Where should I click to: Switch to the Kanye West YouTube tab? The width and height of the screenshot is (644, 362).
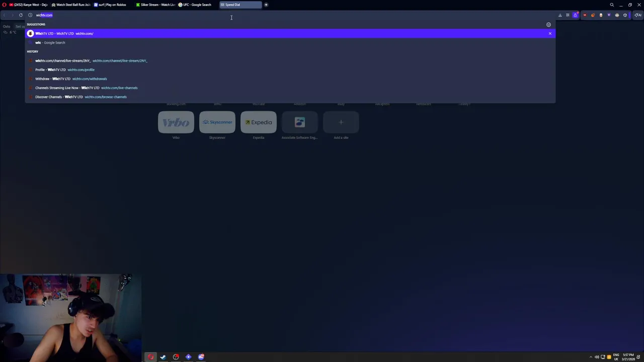tap(28, 5)
